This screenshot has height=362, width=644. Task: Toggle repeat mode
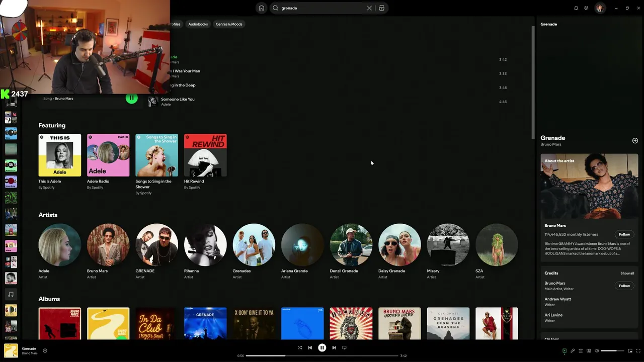coord(344,347)
